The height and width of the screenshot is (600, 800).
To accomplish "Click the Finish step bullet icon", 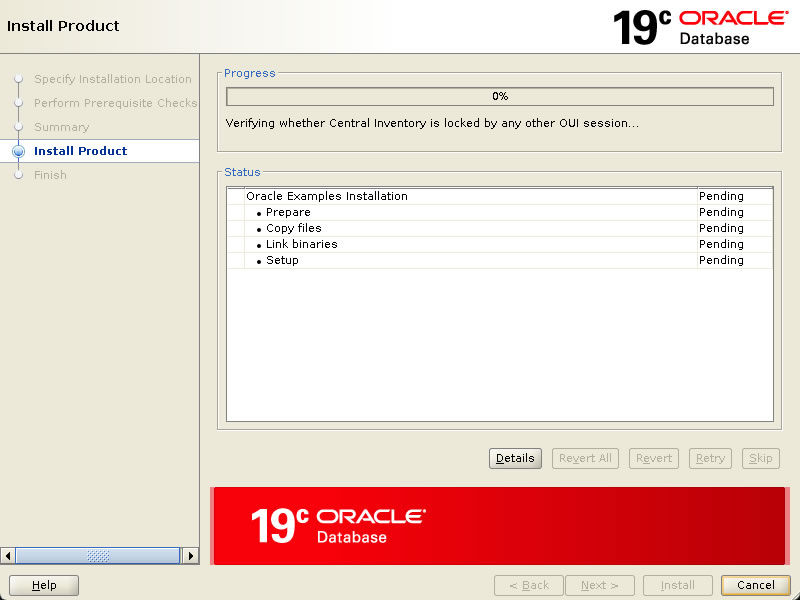I will tap(19, 175).
